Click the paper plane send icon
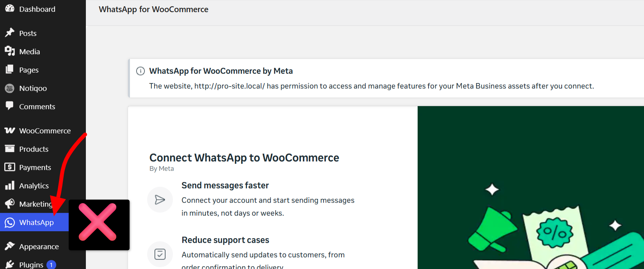644x269 pixels. click(x=160, y=200)
